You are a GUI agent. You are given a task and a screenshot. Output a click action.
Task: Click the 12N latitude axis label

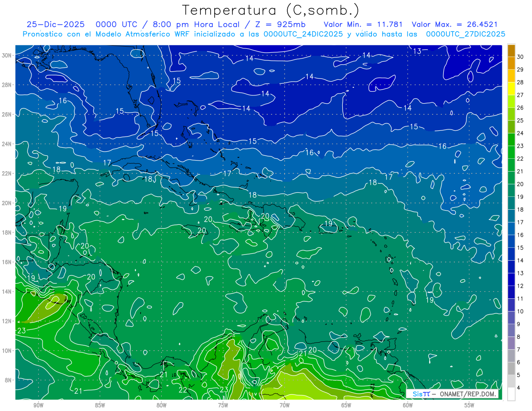click(x=7, y=321)
